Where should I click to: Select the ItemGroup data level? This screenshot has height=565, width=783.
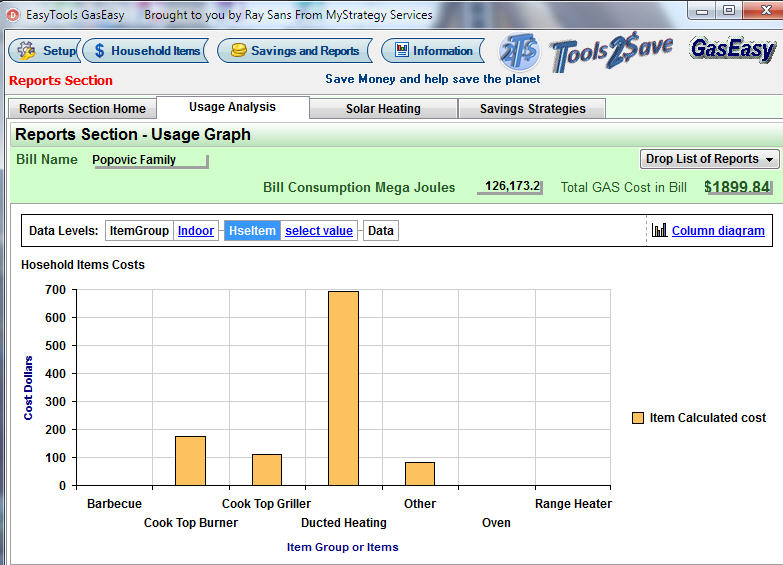[139, 231]
